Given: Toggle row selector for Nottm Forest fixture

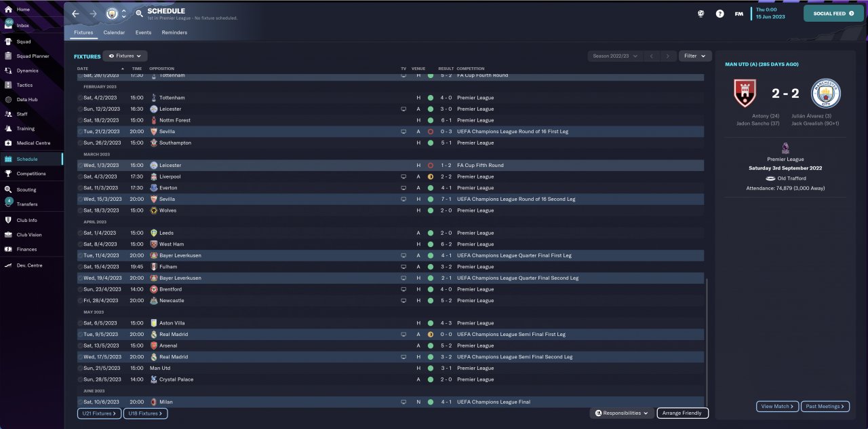Looking at the screenshot, I should (80, 120).
